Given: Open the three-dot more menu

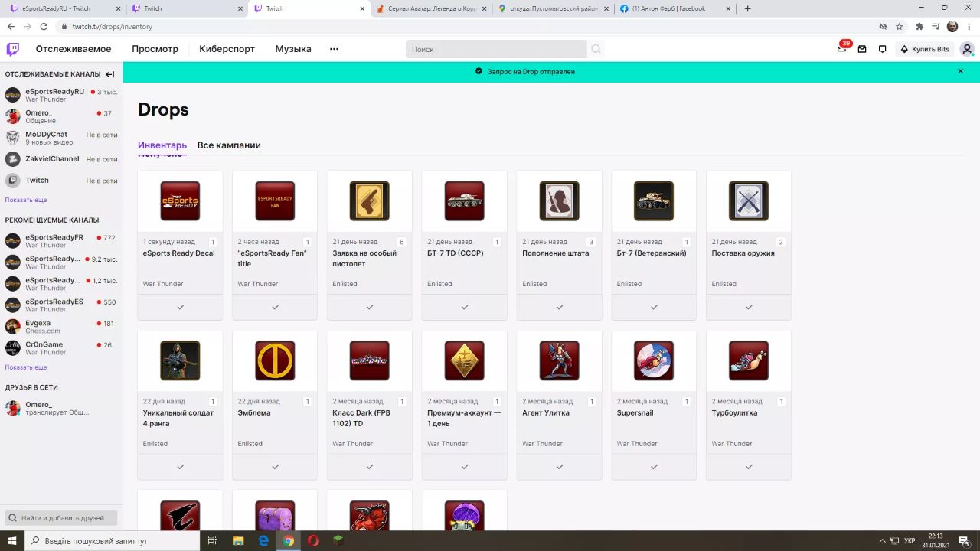Looking at the screenshot, I should pos(334,49).
